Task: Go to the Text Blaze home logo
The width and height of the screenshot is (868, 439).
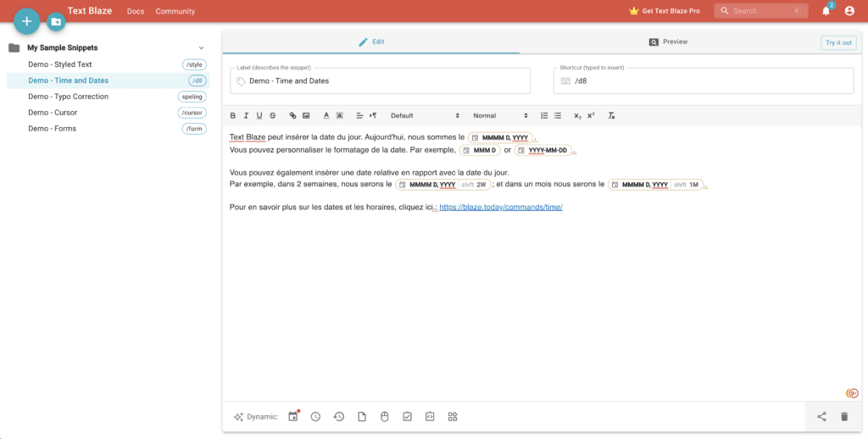Action: (x=90, y=10)
